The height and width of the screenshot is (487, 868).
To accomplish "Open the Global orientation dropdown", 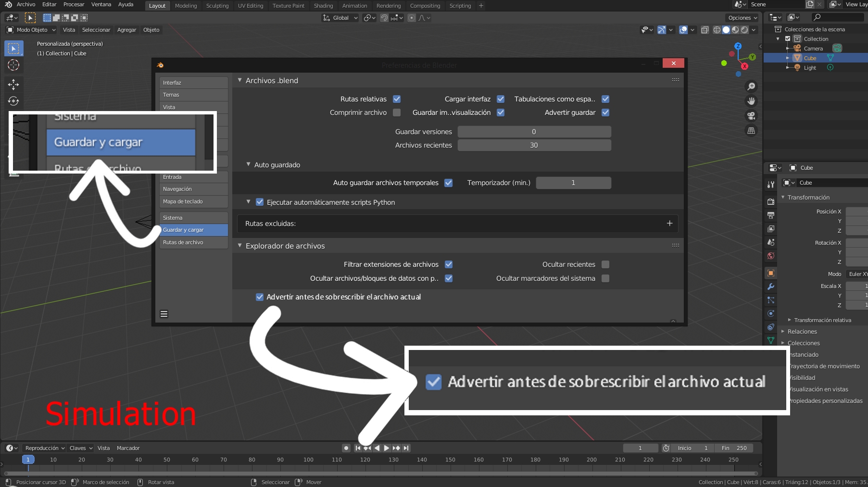I will click(x=340, y=18).
